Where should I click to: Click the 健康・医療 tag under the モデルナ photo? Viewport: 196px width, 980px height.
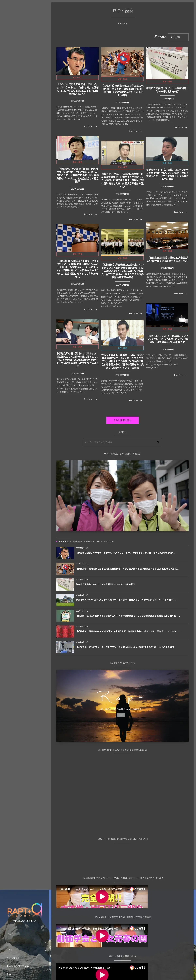[x=167, y=163]
